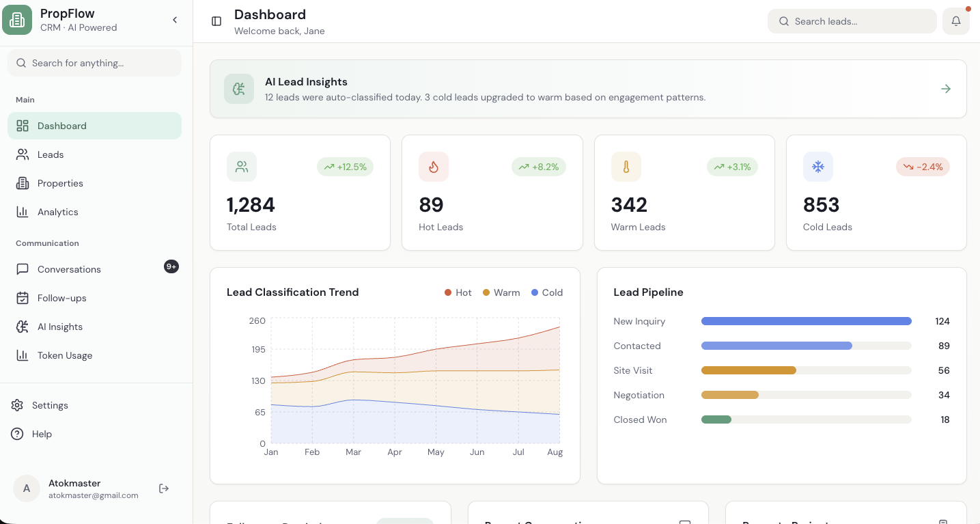Click the brain icon in AI Lead Insights banner

click(239, 89)
